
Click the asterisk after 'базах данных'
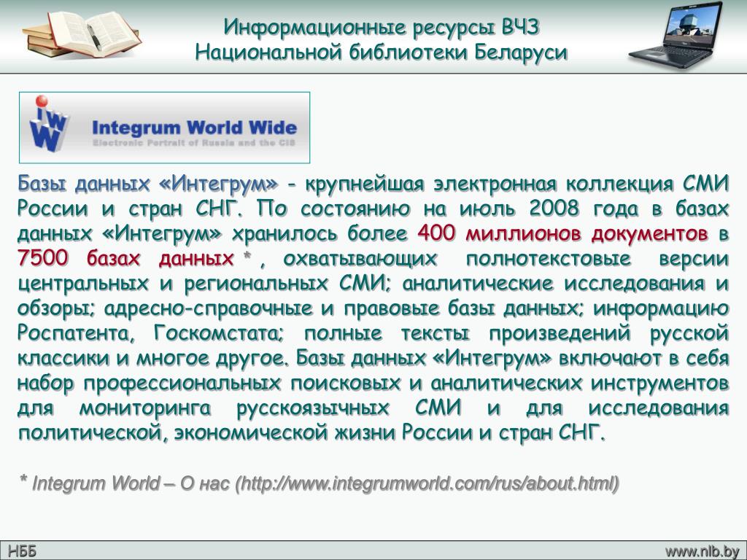[x=247, y=256]
